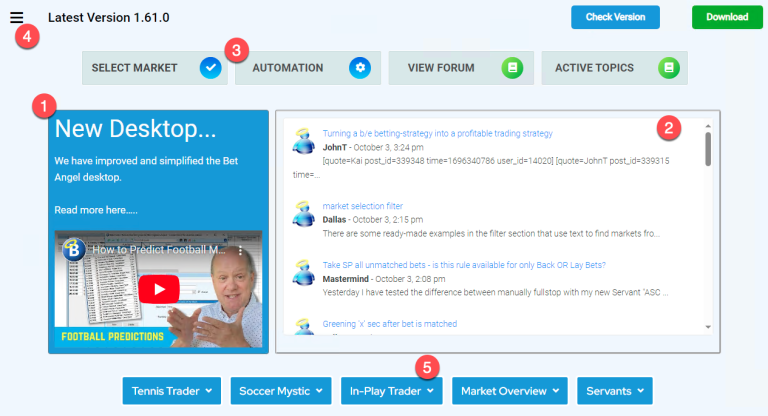Click 'Dallas - October 3, 2:15 pm' line
Screen dimensions: 768x416
pos(373,220)
